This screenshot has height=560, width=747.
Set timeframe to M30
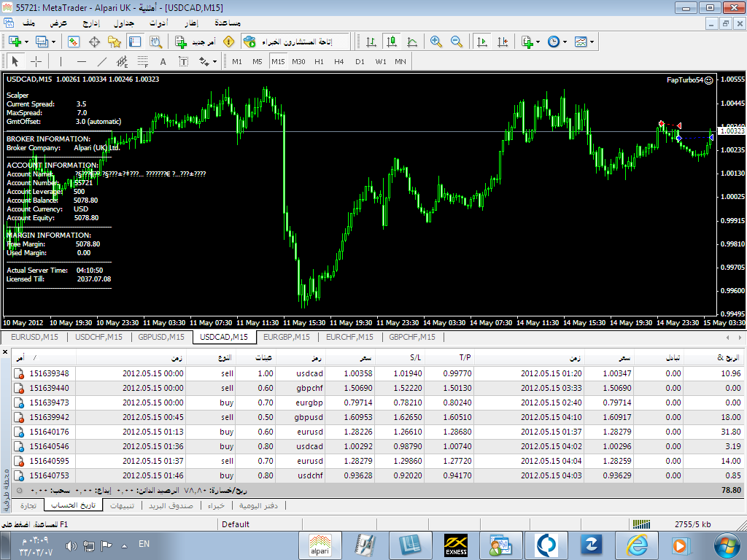[x=298, y=61]
